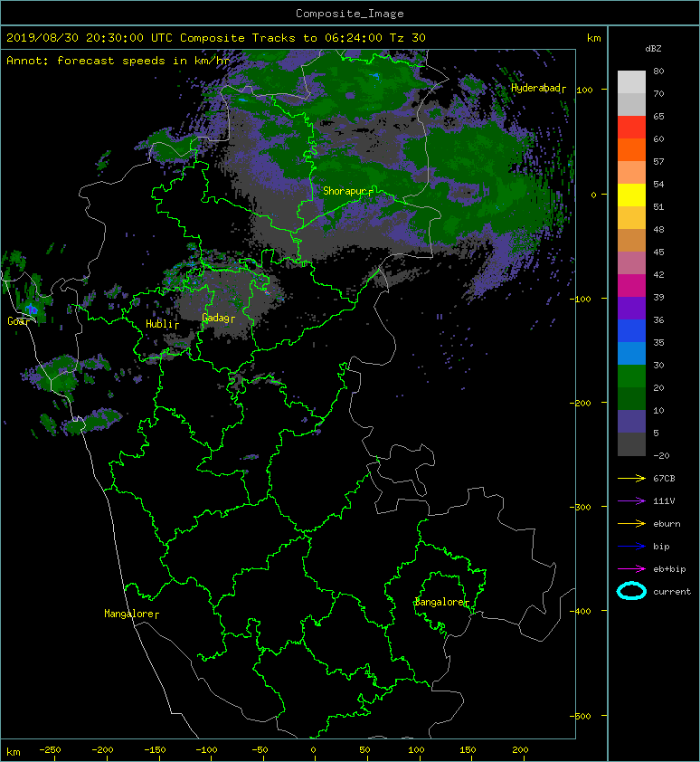700x762 pixels.
Task: Click the -500 tick label on right axis
Action: point(580,716)
